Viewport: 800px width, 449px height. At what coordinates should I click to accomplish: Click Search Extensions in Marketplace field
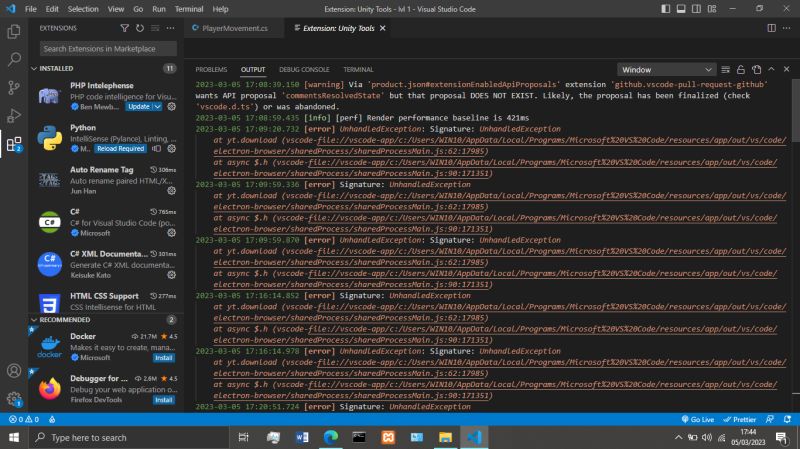tap(108, 48)
